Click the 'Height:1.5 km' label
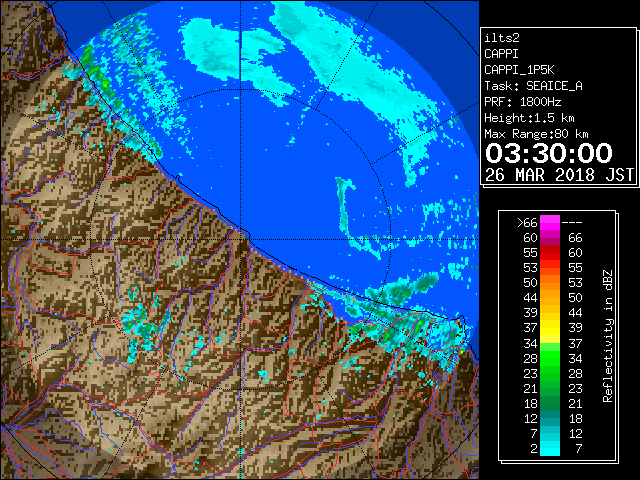 coord(529,118)
